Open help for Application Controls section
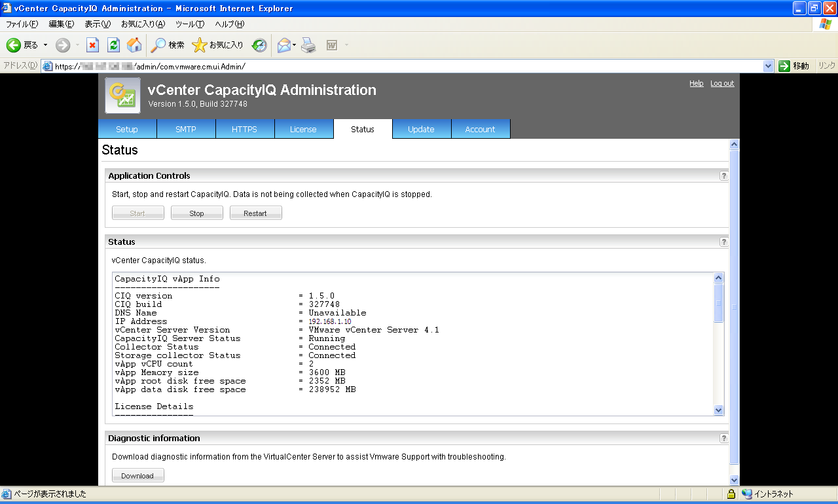The height and width of the screenshot is (504, 838). click(723, 175)
